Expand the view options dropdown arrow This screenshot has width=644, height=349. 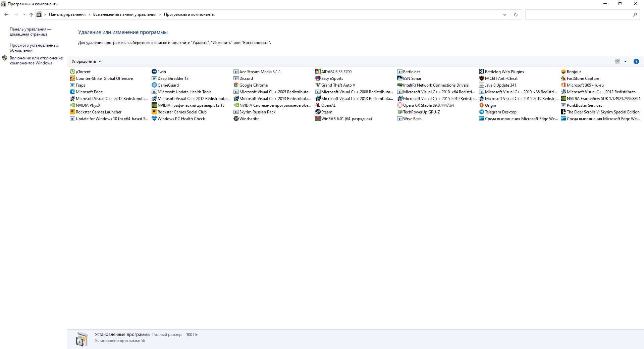[625, 61]
